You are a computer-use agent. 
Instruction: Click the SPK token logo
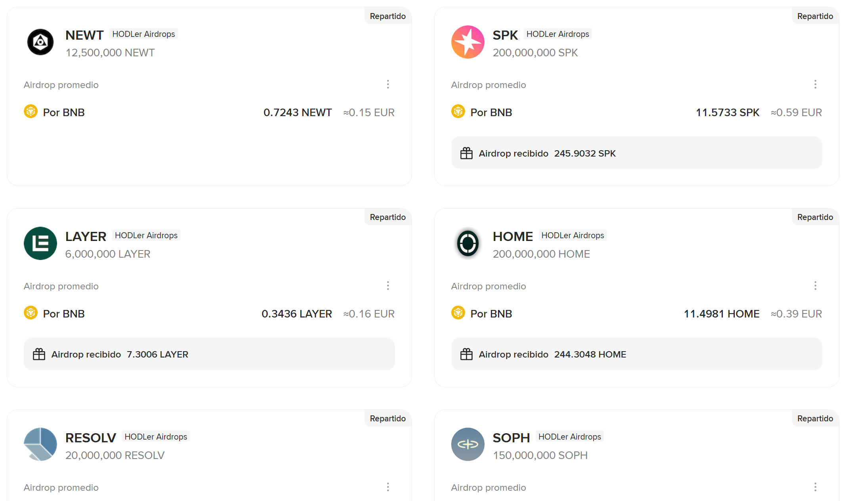point(468,42)
